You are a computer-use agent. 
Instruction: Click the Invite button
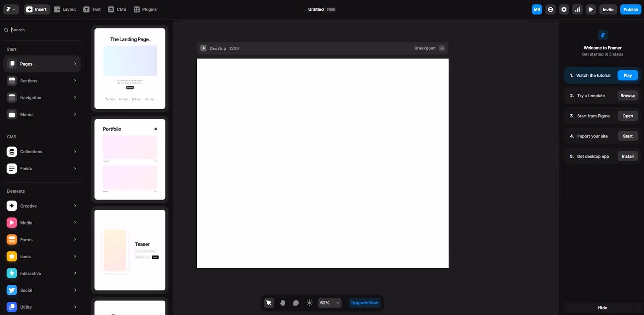(x=608, y=9)
